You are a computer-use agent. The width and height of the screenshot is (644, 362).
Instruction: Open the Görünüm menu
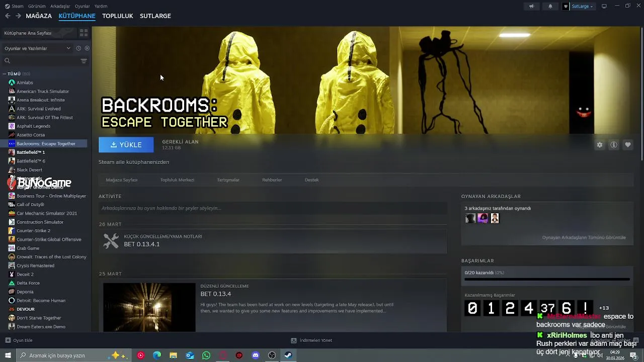37,6
